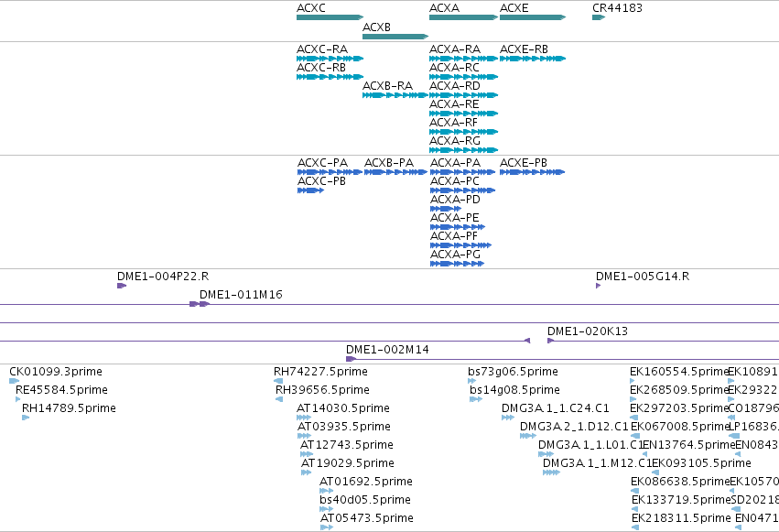Select the ACXA-PA protein feature
Image resolution: width=779 pixels, height=532 pixels.
tap(462, 172)
